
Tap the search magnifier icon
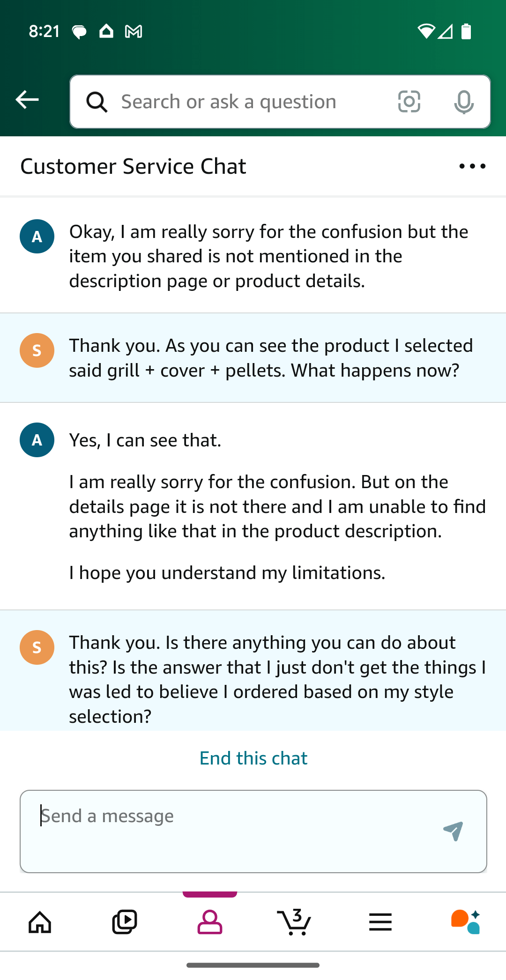click(97, 102)
